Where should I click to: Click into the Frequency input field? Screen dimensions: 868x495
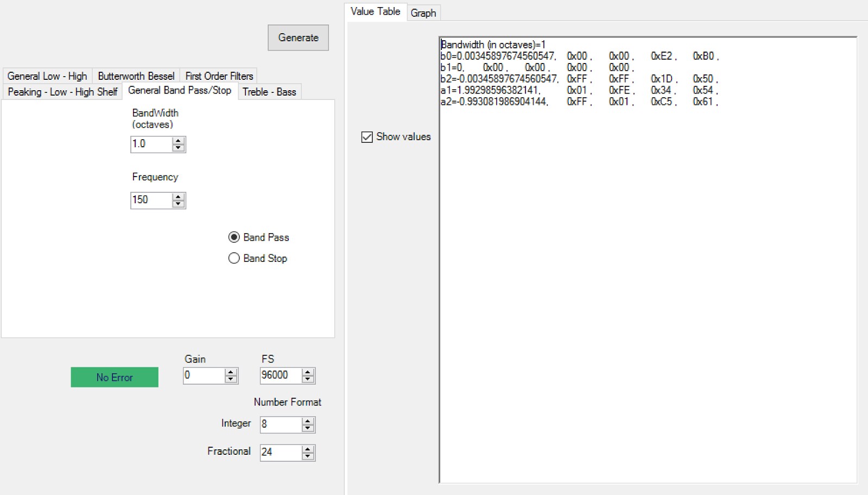coord(151,200)
